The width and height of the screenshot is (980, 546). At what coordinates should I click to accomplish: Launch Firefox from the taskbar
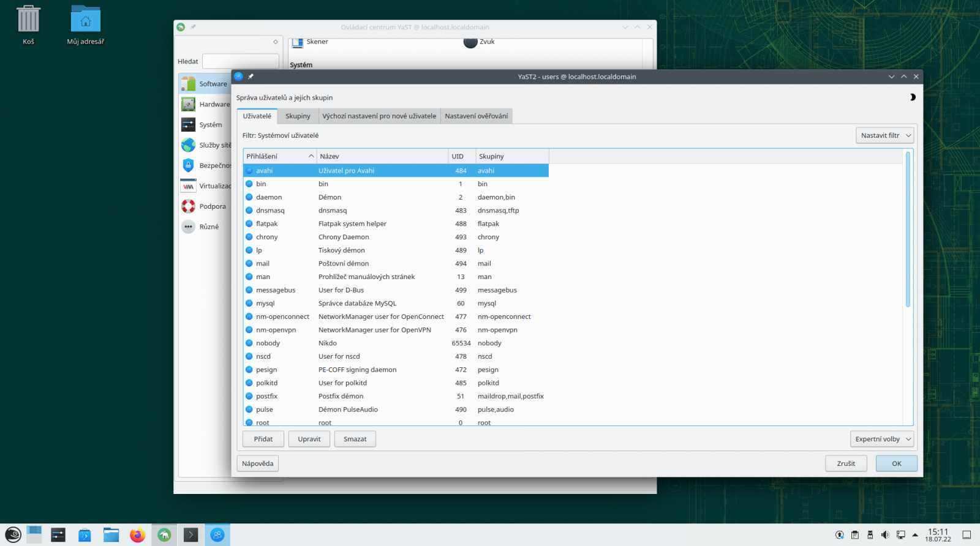point(137,535)
